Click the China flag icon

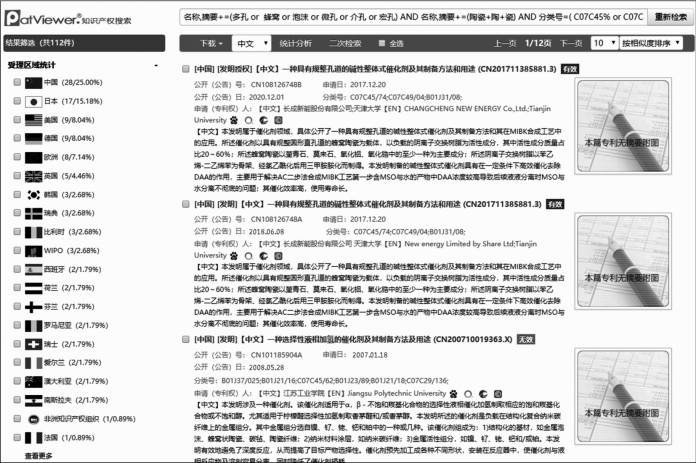(x=33, y=83)
